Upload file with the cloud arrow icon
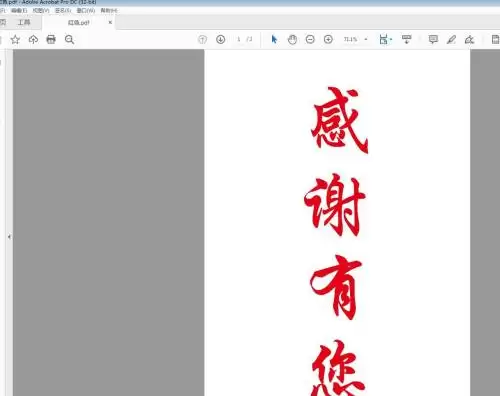 [33, 40]
